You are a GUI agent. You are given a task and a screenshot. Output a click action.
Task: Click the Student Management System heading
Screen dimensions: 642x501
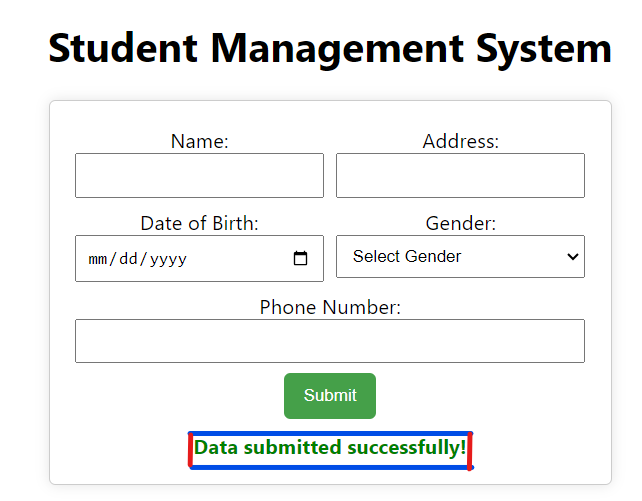pyautogui.click(x=329, y=48)
